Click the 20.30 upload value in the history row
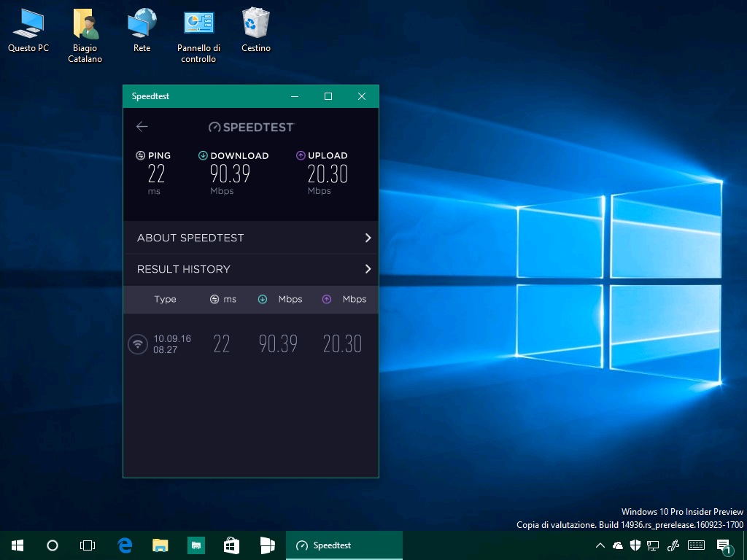 pos(343,344)
